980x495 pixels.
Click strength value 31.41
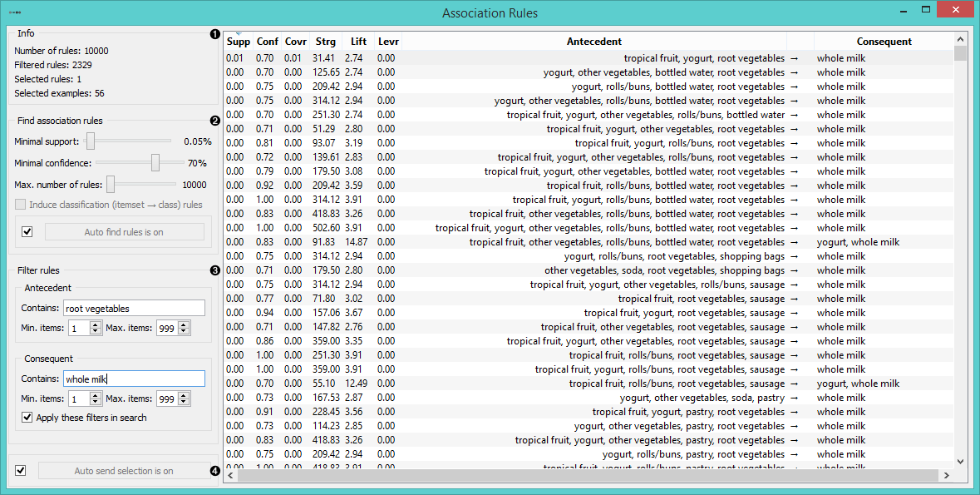coord(323,58)
